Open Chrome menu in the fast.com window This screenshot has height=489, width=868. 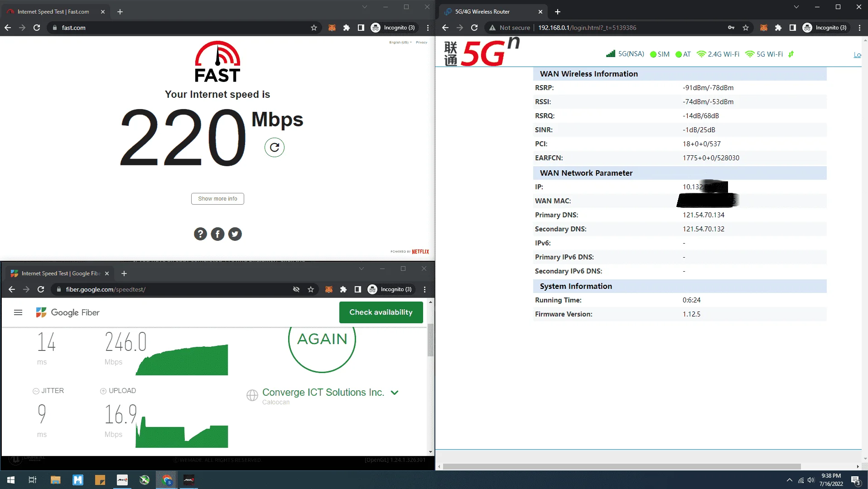point(428,28)
